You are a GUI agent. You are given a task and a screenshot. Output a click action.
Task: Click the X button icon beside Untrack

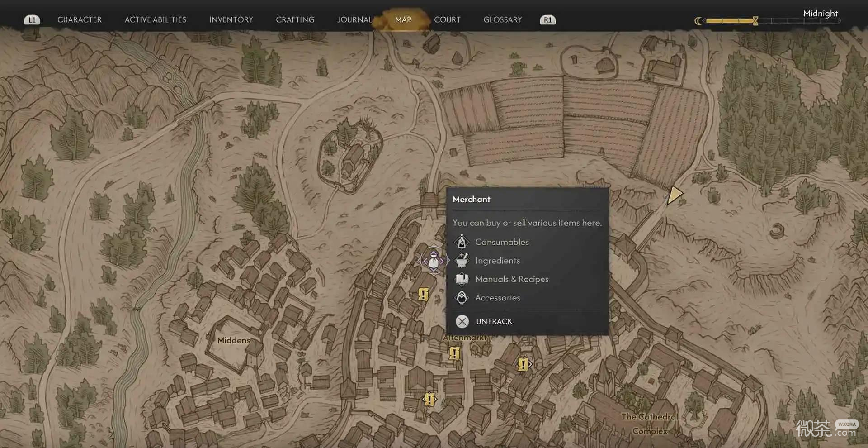click(x=462, y=321)
